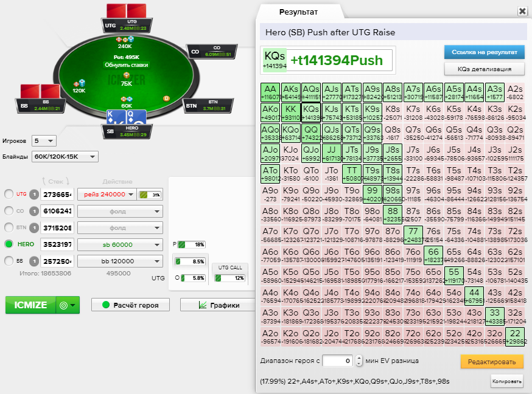The width and height of the screenshot is (532, 394).
Task: Click the stack column sort arrows Стек
Action: point(55,181)
